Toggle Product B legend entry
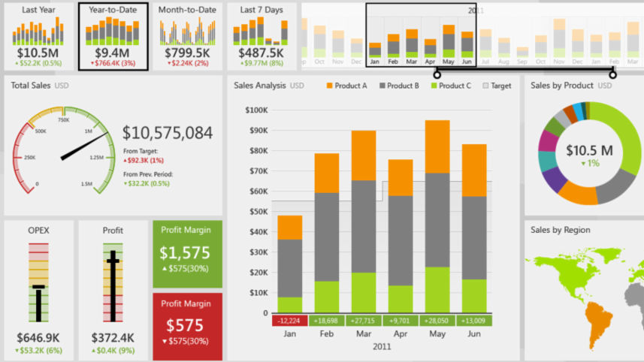The width and height of the screenshot is (644, 362). (399, 86)
